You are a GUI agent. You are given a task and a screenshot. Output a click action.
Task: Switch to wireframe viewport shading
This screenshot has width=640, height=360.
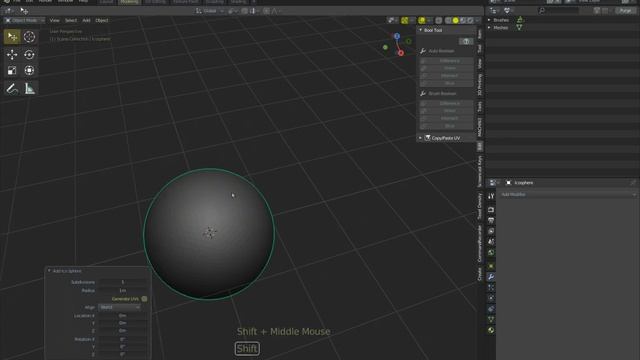click(448, 20)
